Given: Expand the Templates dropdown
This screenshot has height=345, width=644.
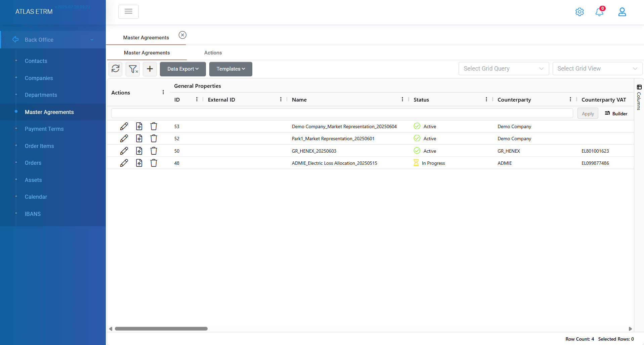Looking at the screenshot, I should (x=231, y=69).
